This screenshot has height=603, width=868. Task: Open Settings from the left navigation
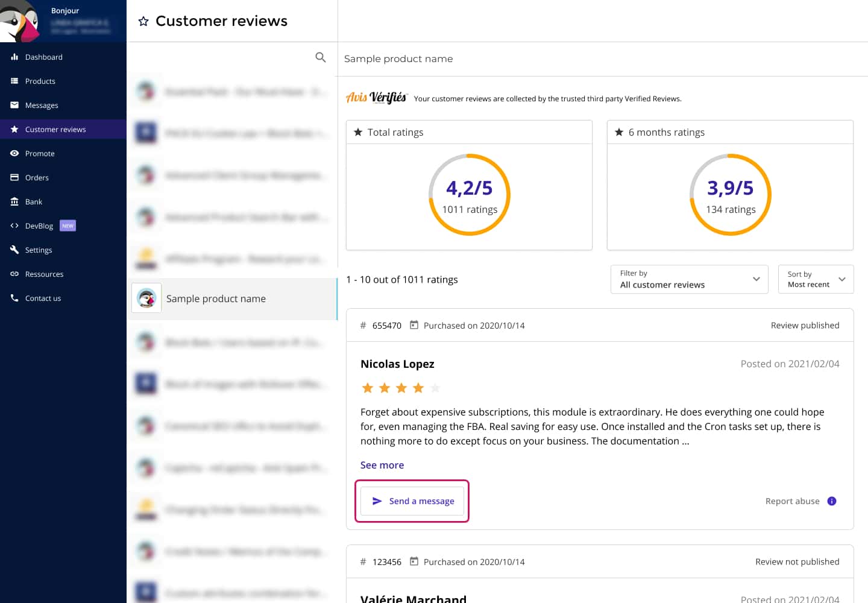click(x=39, y=250)
